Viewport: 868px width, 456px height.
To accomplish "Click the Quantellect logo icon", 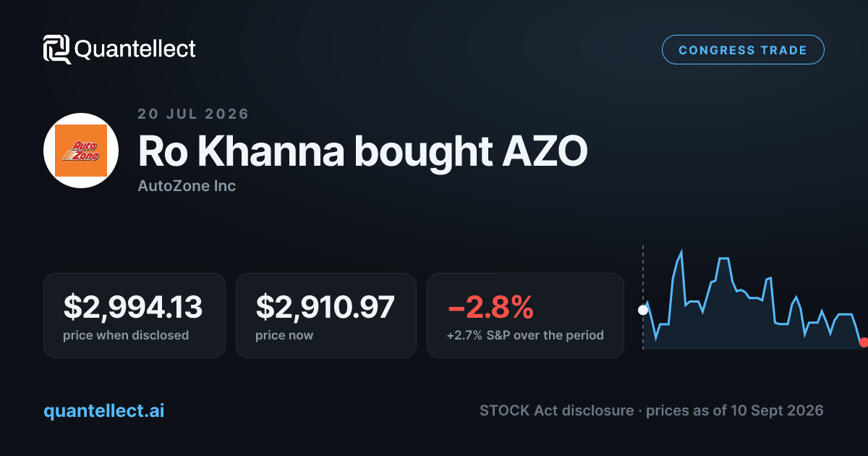I will pyautogui.click(x=57, y=49).
